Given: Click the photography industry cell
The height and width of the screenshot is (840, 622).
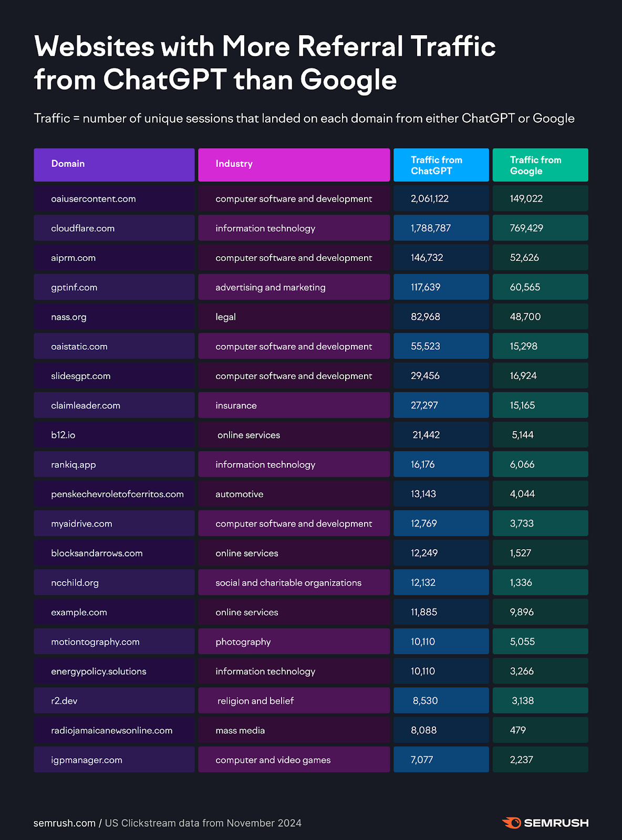Looking at the screenshot, I should pos(243,642).
